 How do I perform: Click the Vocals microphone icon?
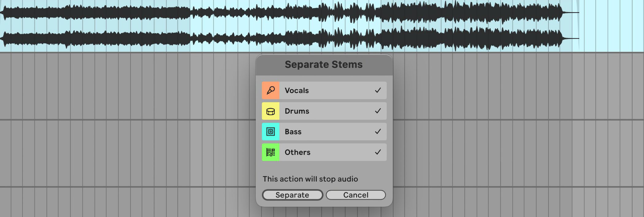[270, 90]
